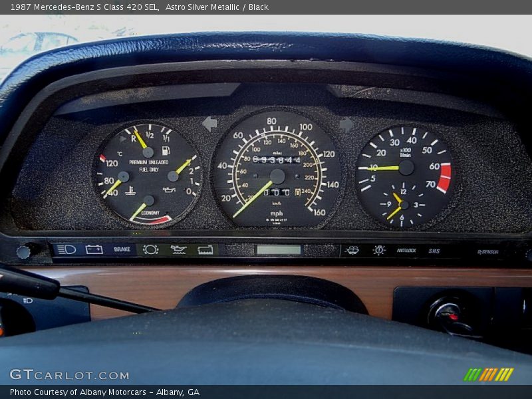Click the 120 °C mark on temperature gauge
Screen dimensions: 532x399
pos(112,164)
